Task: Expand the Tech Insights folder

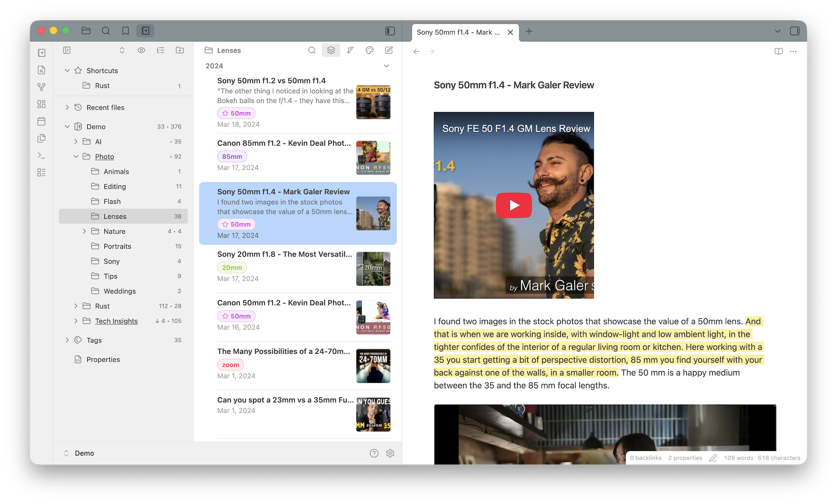Action: 76,321
